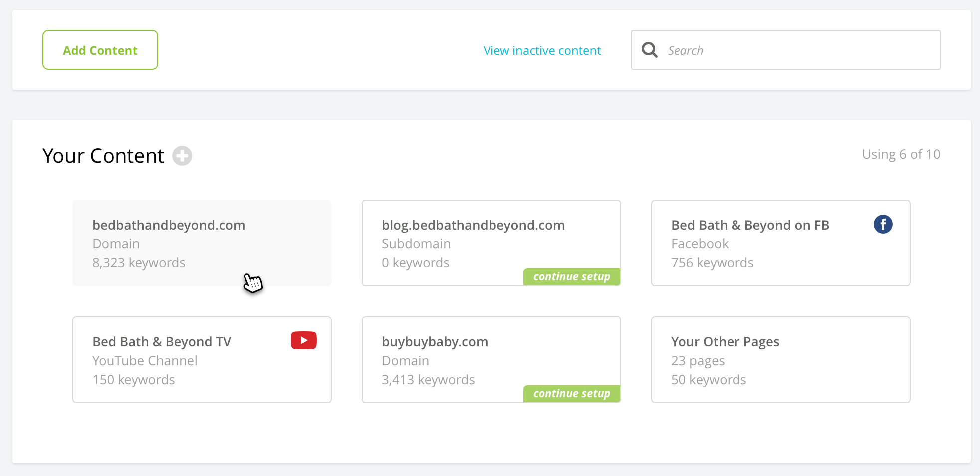
Task: Click the Facebook icon on FB card
Action: coord(883,224)
